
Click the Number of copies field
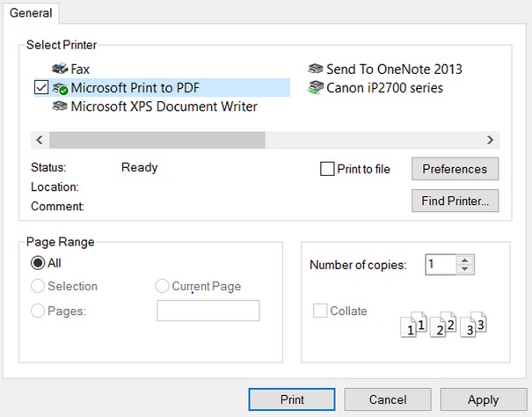click(x=441, y=264)
